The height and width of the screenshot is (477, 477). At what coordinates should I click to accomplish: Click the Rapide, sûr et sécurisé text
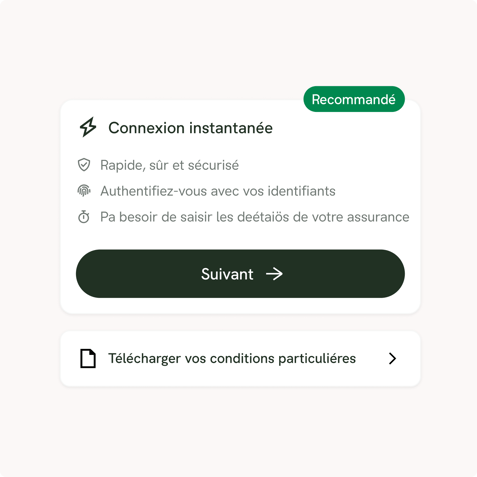[x=169, y=165]
